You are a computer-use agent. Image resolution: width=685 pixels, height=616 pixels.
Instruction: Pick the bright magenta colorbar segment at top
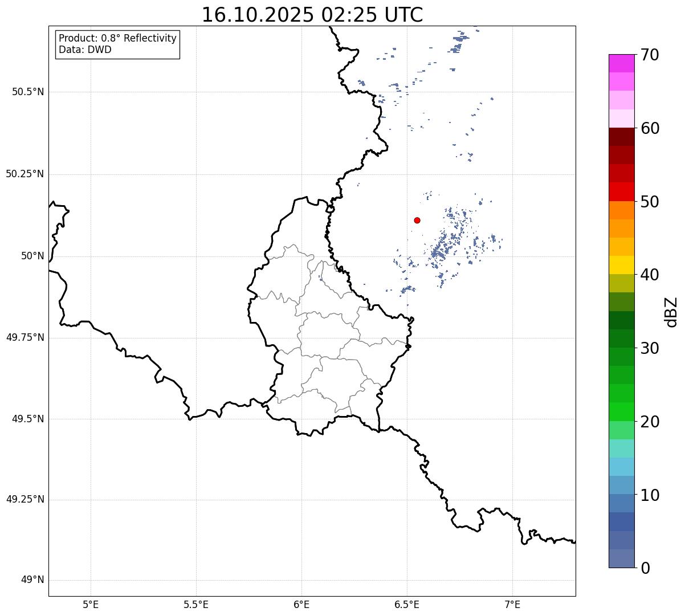(621, 63)
